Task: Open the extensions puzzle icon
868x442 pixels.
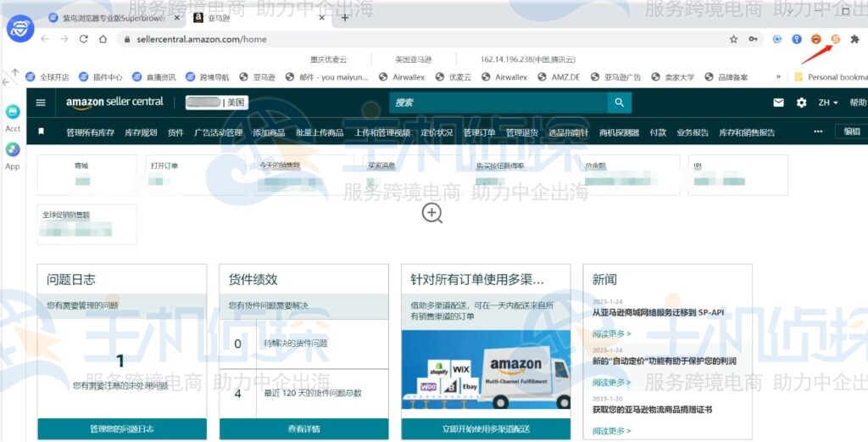Action: click(x=854, y=39)
